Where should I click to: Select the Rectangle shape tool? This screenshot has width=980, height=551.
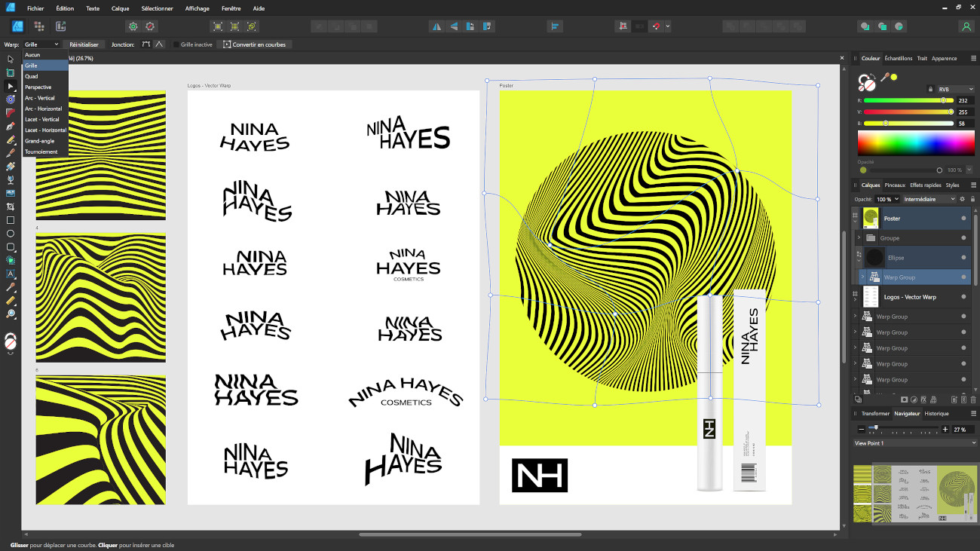click(11, 220)
